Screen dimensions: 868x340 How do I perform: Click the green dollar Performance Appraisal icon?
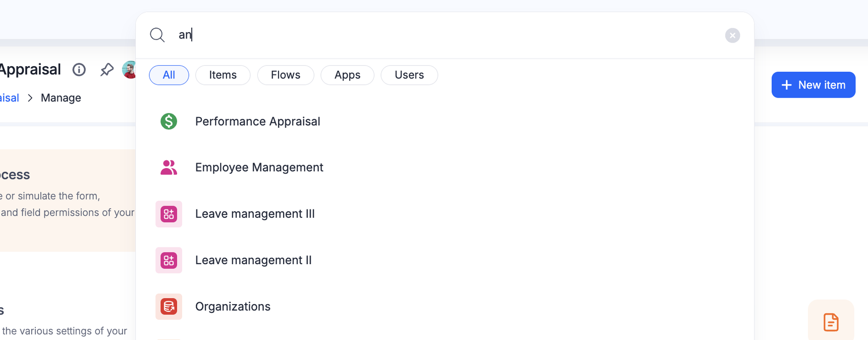169,121
